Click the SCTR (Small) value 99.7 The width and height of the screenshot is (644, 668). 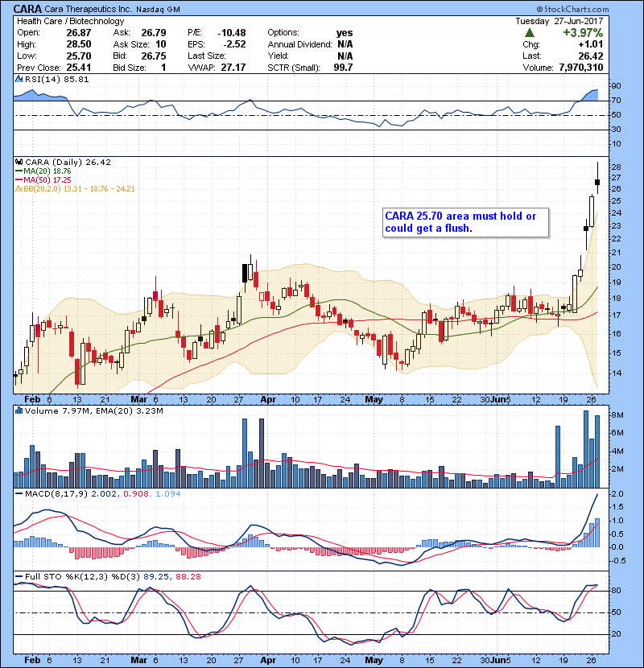(x=343, y=68)
